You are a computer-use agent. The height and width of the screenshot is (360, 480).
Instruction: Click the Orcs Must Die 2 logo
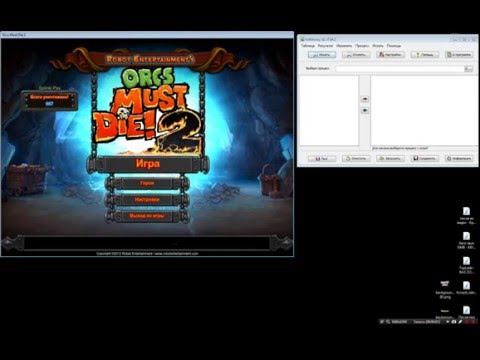(149, 112)
